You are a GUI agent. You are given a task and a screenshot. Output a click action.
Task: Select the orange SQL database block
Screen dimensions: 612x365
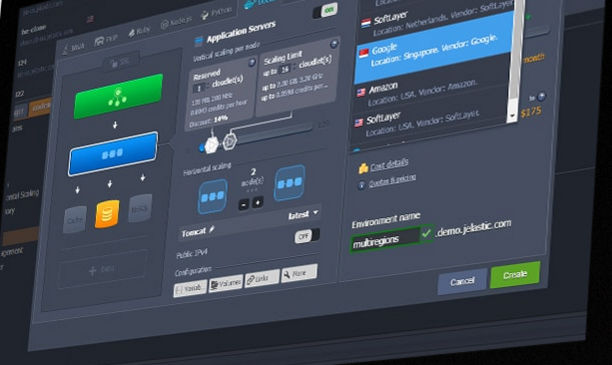coord(107,214)
